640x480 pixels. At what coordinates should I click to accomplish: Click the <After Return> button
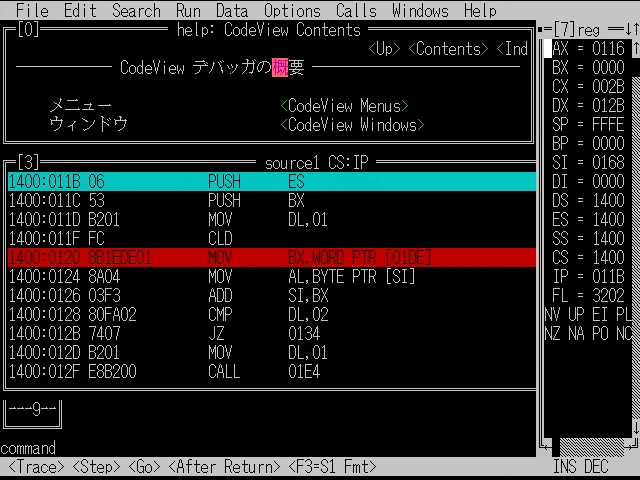(224, 466)
